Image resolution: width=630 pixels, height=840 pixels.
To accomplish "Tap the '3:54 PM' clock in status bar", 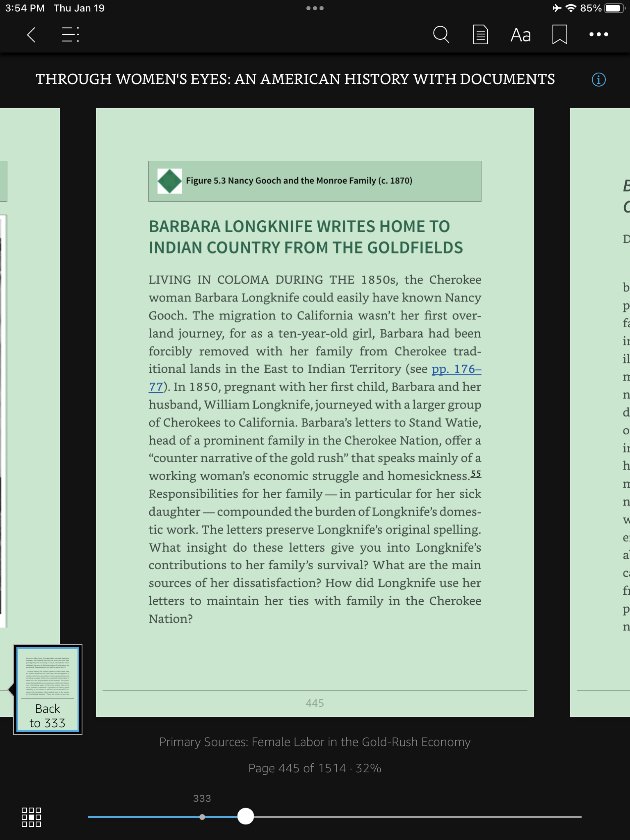I will pyautogui.click(x=25, y=8).
